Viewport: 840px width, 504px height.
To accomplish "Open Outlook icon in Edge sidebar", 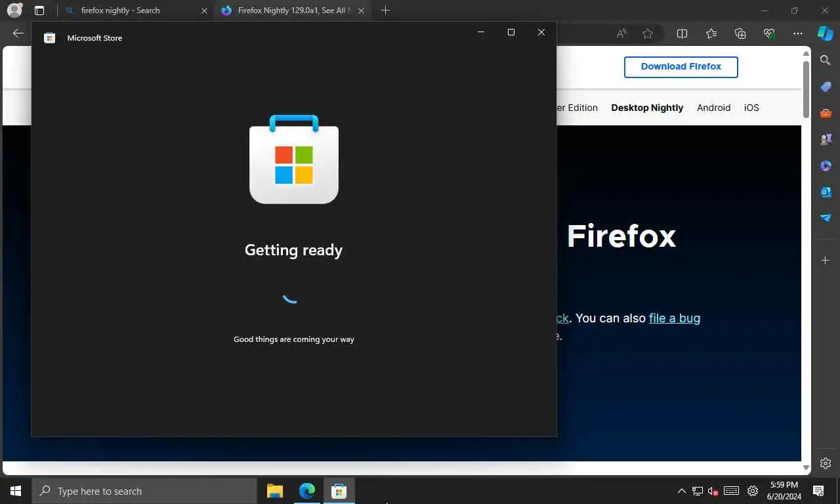I will [x=826, y=192].
